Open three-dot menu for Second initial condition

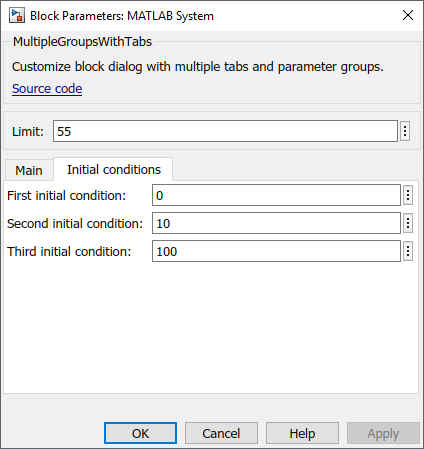(x=408, y=223)
